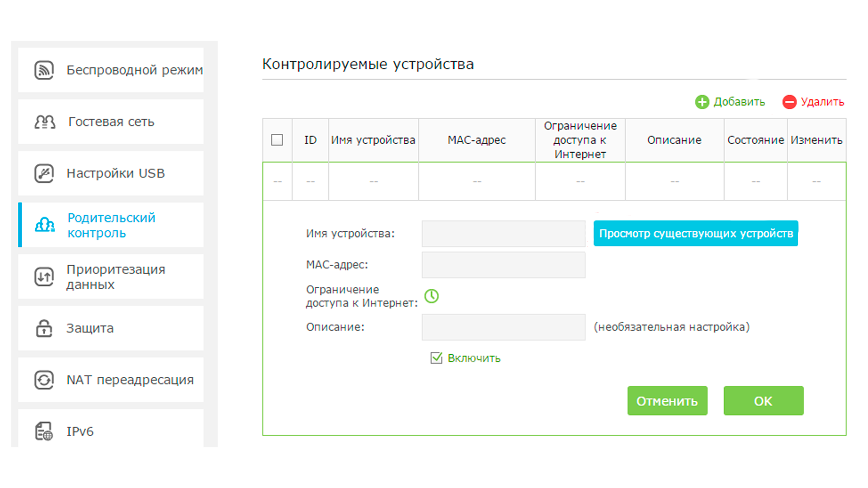Open the Гостевая сеть menu item
The height and width of the screenshot is (488, 868).
click(x=111, y=122)
